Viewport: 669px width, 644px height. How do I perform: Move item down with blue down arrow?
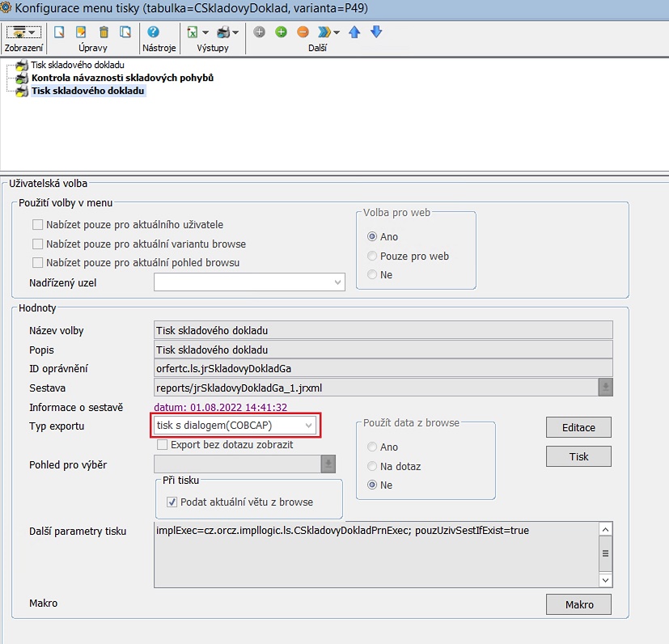click(x=375, y=32)
